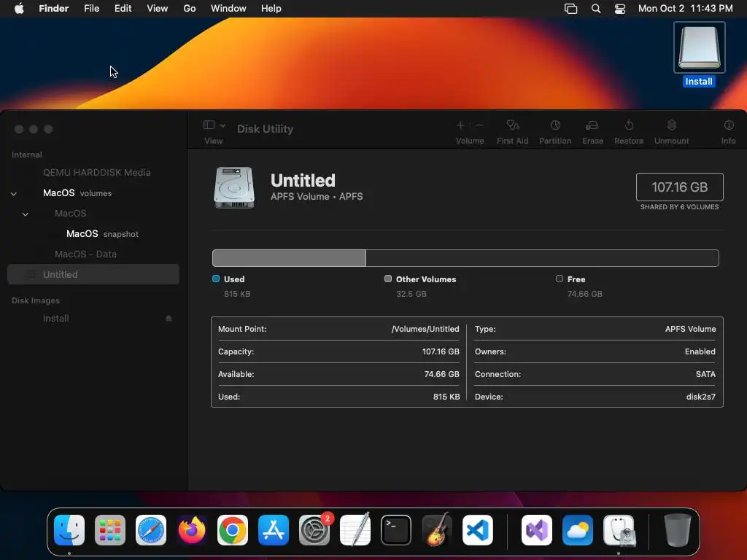Collapse the MacOS volumes container
747x560 pixels.
tap(14, 193)
